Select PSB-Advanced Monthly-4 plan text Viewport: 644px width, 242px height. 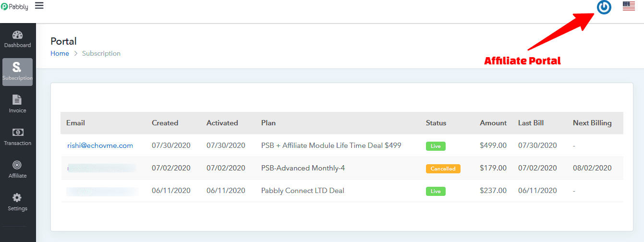(x=303, y=168)
